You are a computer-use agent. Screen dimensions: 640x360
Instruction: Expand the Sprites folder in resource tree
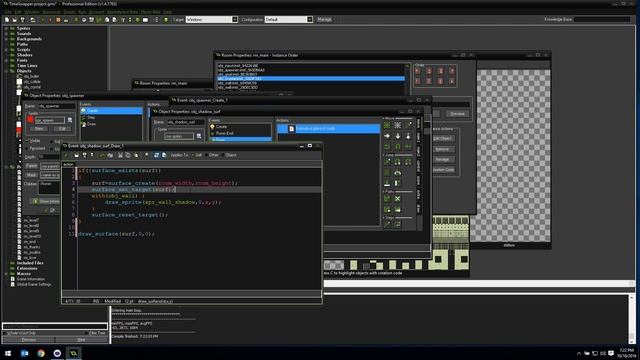[6, 29]
